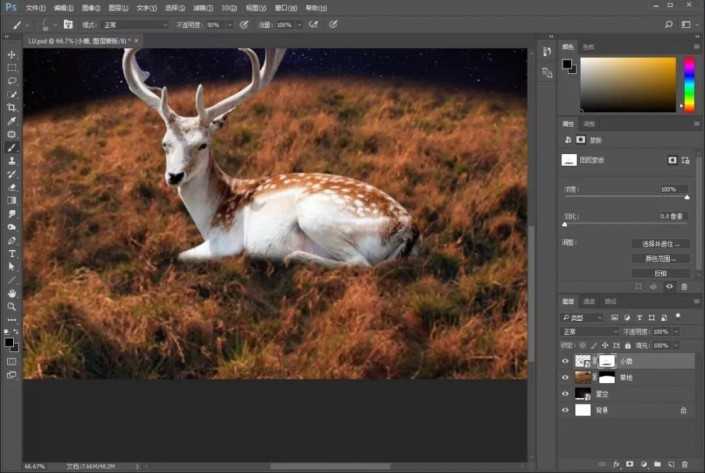Open the layer blend mode dropdown
Screen dimensions: 705x473
click(x=589, y=331)
